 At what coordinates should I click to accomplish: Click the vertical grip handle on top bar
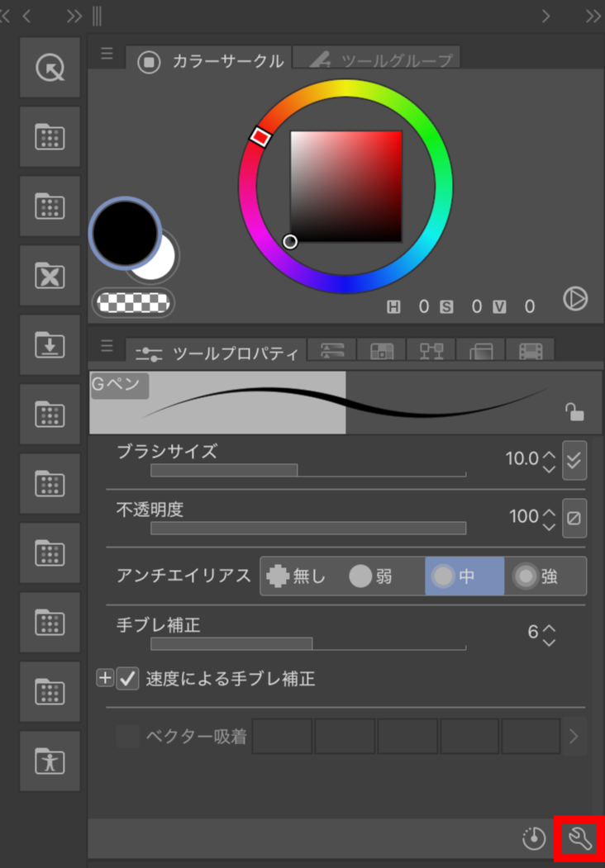97,16
